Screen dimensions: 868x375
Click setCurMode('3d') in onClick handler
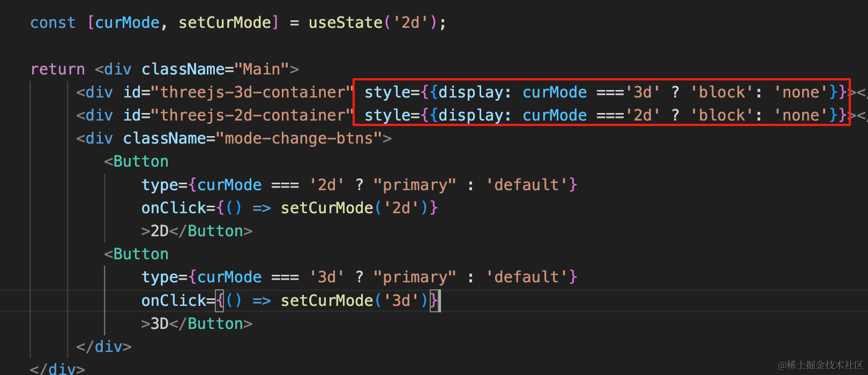(x=355, y=301)
